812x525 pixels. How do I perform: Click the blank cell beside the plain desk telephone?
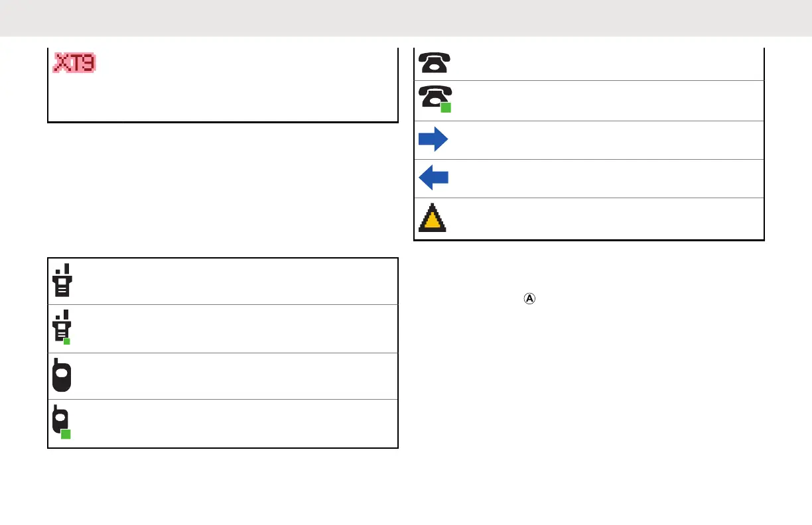pyautogui.click(x=604, y=64)
